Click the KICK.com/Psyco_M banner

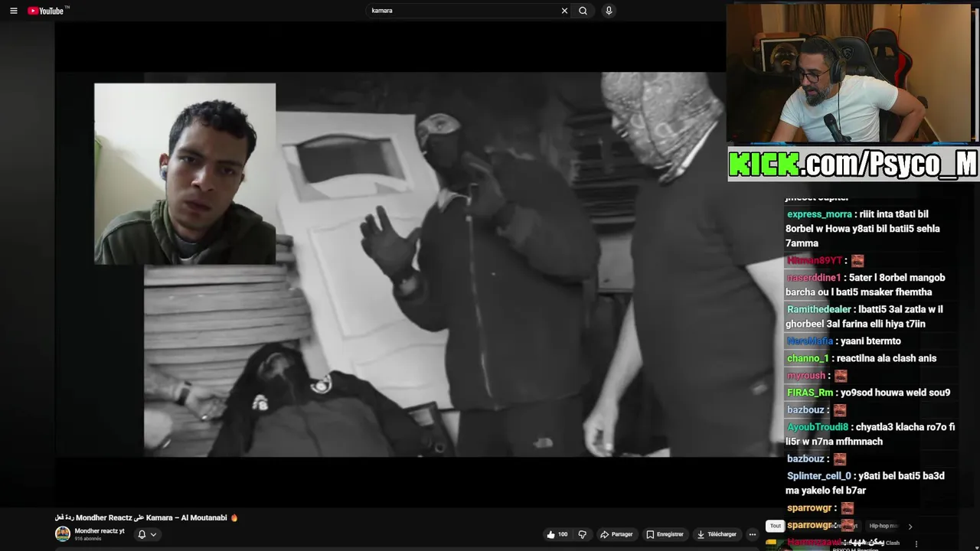(853, 164)
